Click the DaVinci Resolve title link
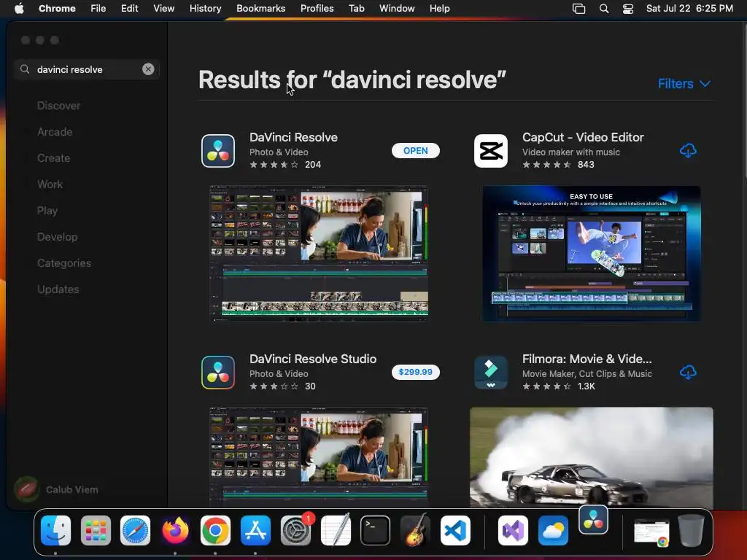 pyautogui.click(x=293, y=137)
